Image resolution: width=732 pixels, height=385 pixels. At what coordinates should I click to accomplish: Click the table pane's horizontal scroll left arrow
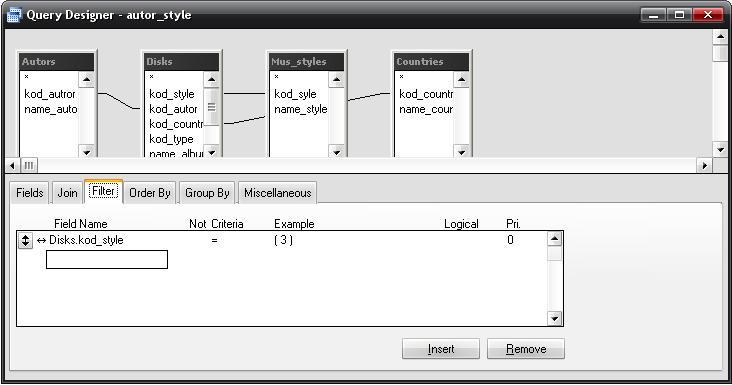coord(12,165)
